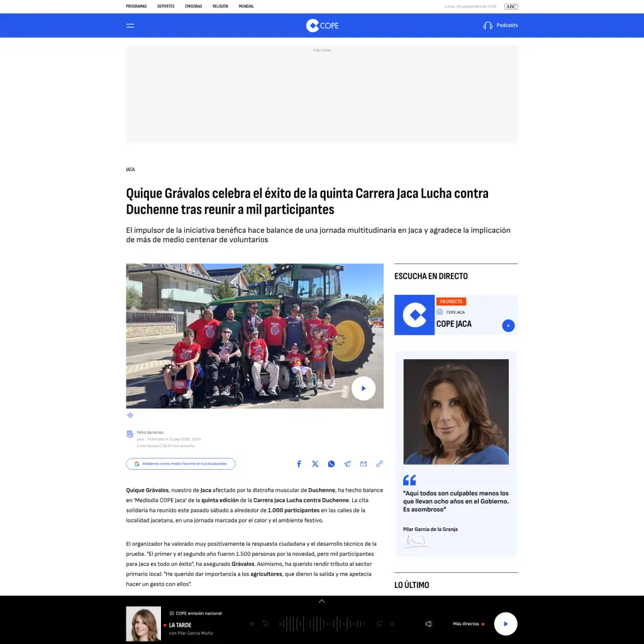
Task: Click the audio waveform icon below photo
Action: click(x=130, y=415)
